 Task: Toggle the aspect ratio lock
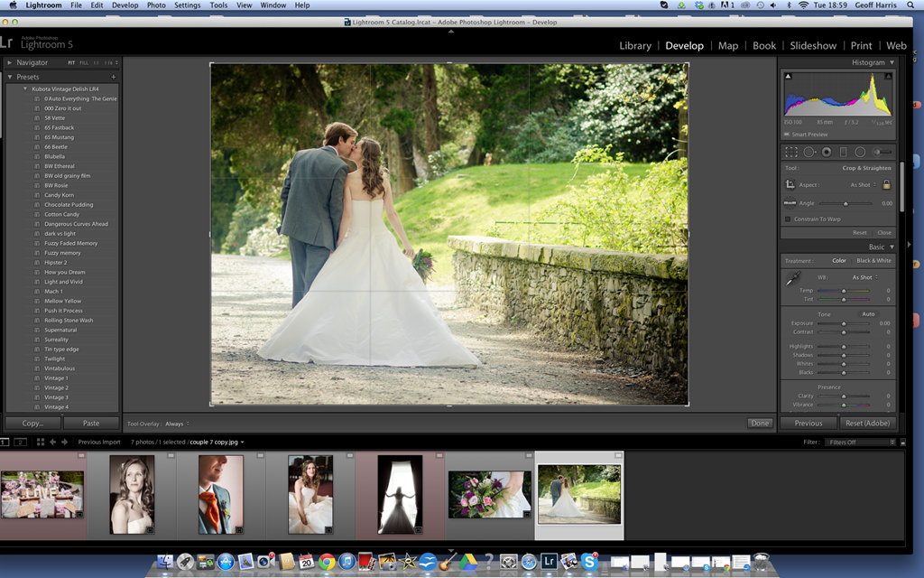pos(886,184)
